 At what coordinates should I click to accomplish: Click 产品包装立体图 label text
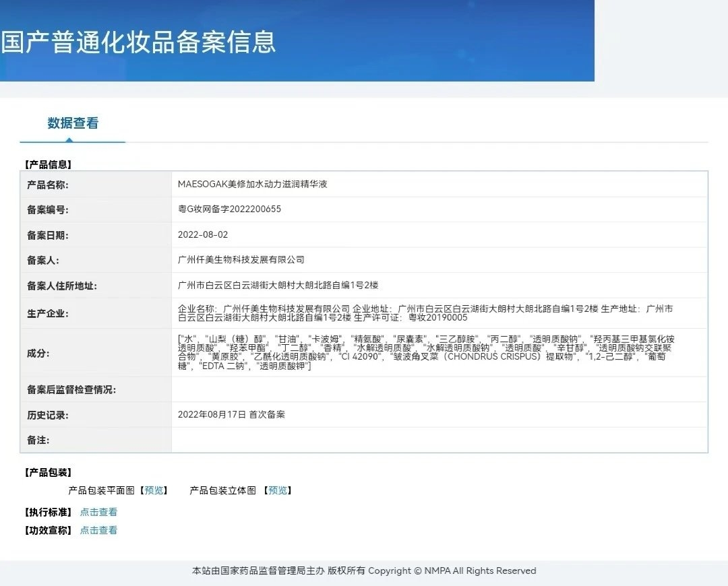[223, 490]
